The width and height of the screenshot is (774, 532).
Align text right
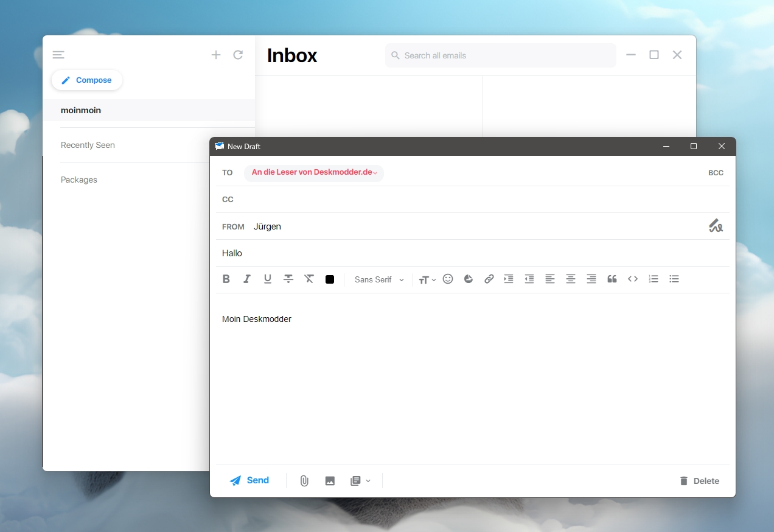pyautogui.click(x=591, y=279)
